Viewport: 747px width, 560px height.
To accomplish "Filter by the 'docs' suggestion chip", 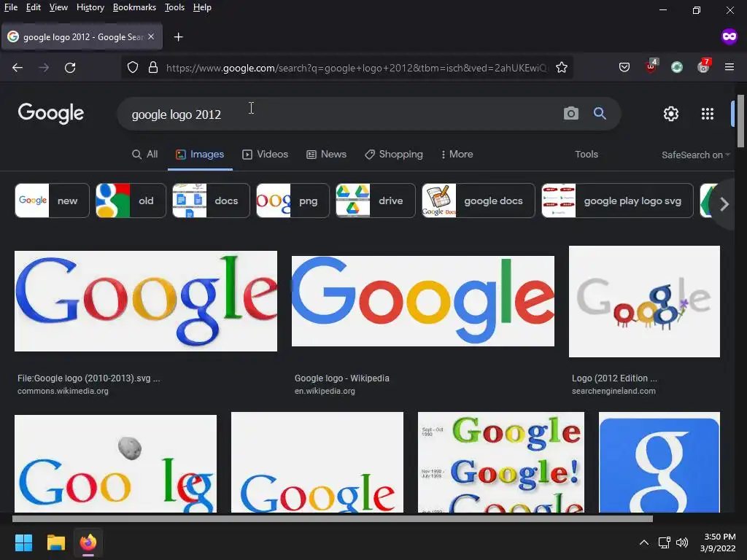I will (x=211, y=201).
